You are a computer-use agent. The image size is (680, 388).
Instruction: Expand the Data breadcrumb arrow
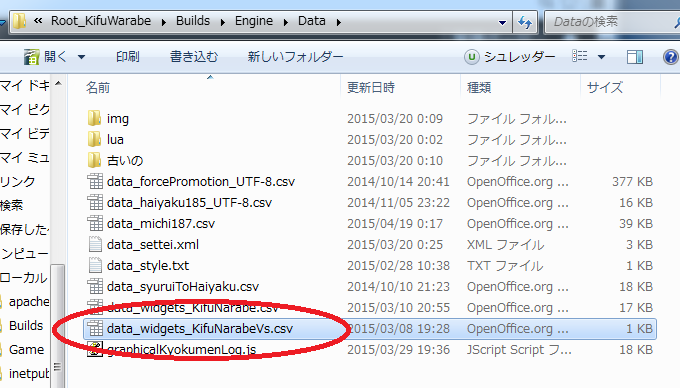(x=338, y=22)
